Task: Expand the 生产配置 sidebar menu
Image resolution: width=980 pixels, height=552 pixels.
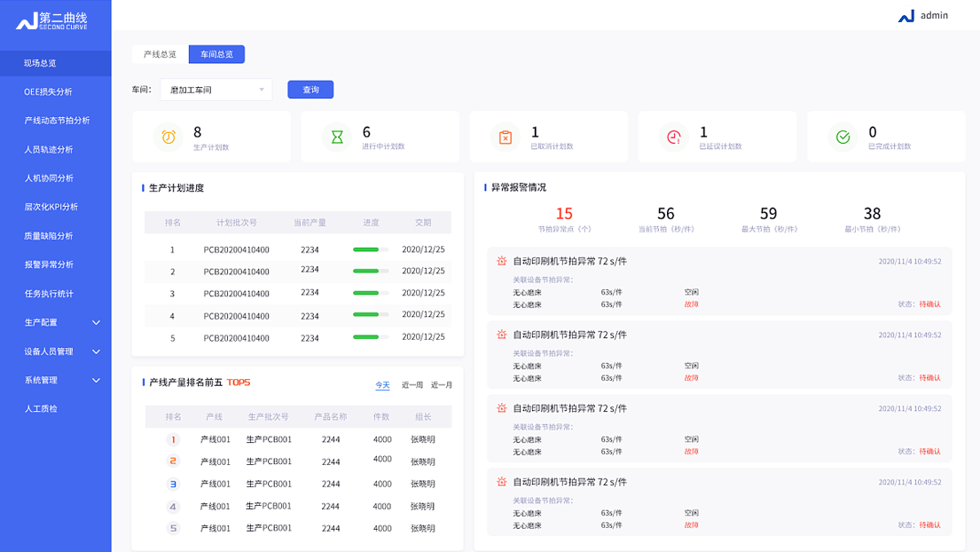Action: [x=60, y=322]
